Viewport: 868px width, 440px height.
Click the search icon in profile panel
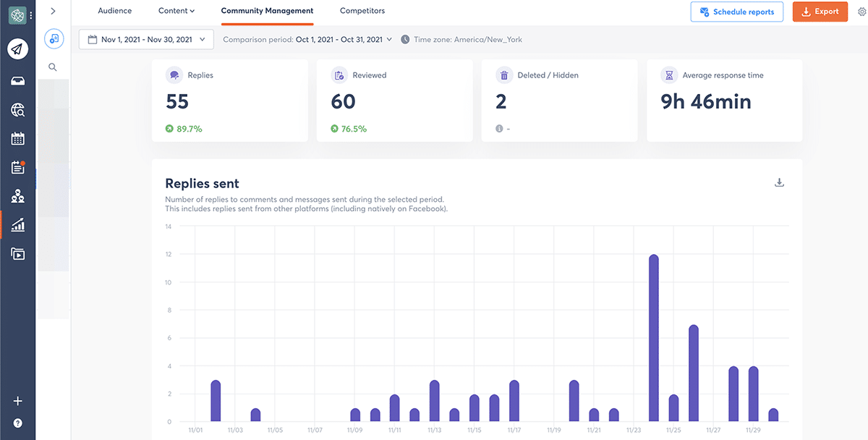pyautogui.click(x=53, y=67)
